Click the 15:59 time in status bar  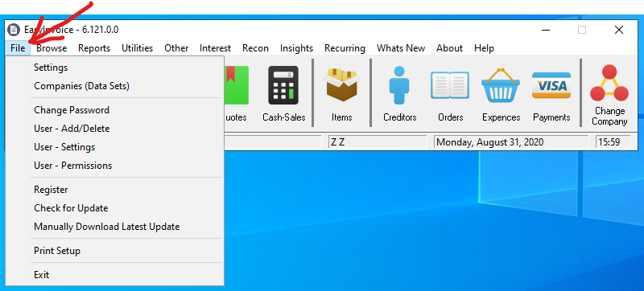613,142
